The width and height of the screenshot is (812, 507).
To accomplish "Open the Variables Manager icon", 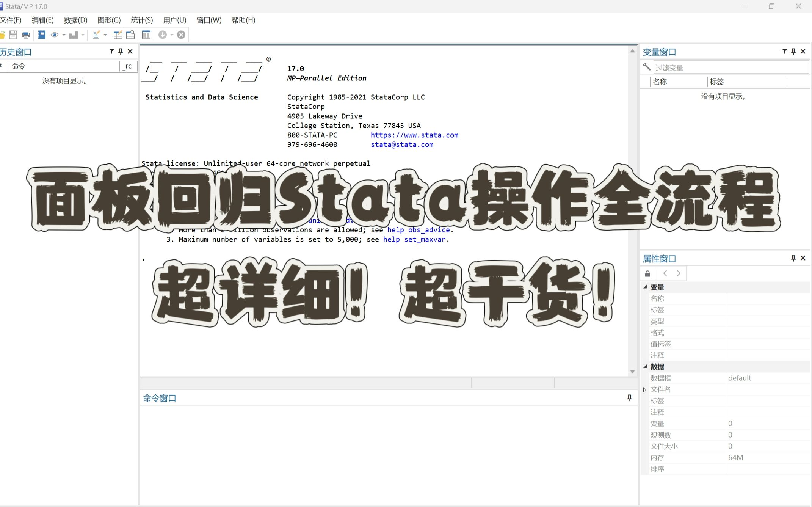I will click(146, 35).
